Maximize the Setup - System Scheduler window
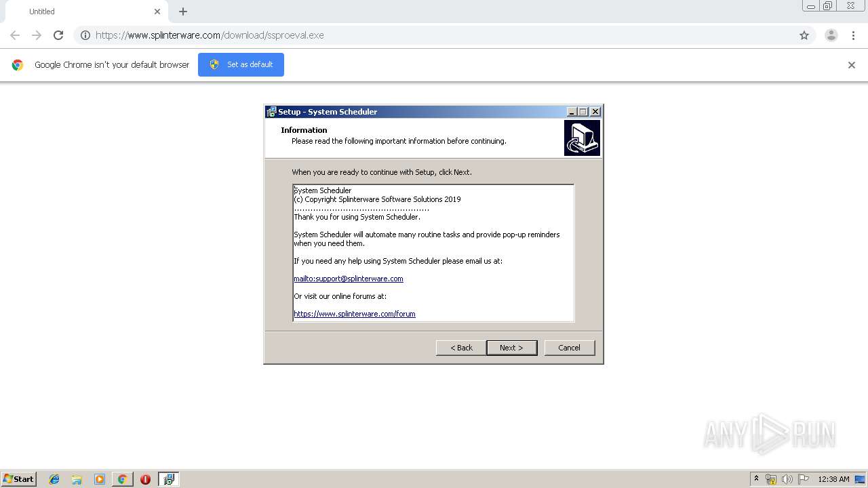868x488 pixels. (x=583, y=112)
